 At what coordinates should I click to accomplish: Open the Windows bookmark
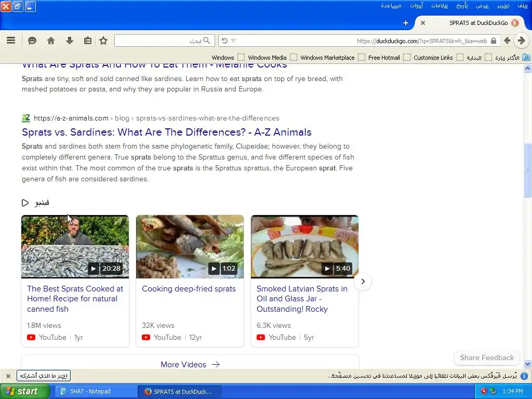click(228, 58)
